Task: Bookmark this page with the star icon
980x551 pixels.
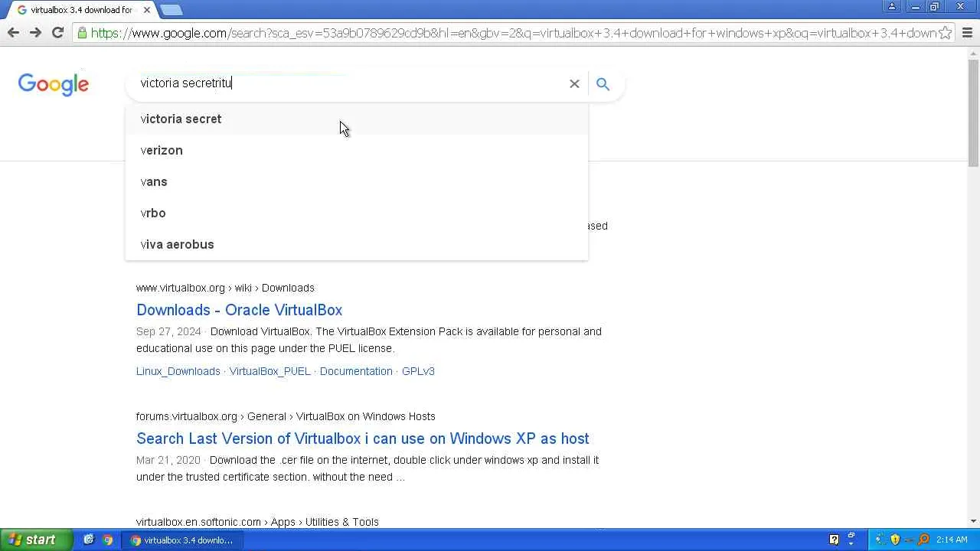Action: (x=946, y=33)
